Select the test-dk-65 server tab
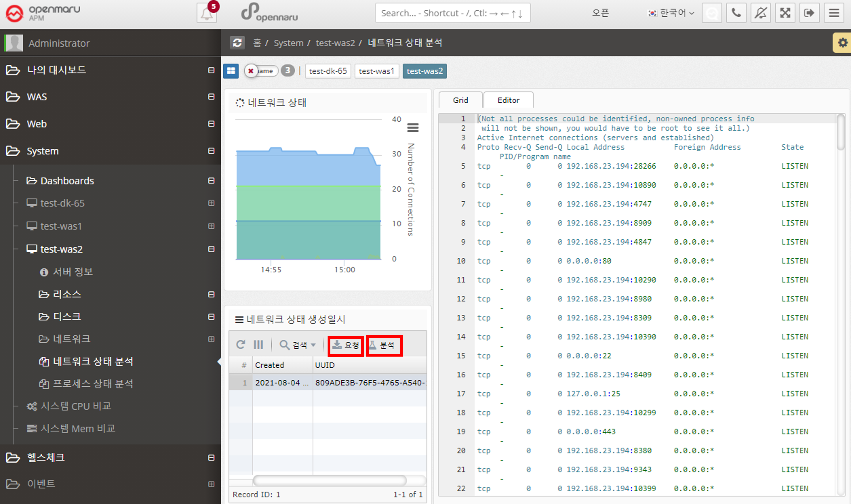This screenshot has width=851, height=504. [328, 71]
